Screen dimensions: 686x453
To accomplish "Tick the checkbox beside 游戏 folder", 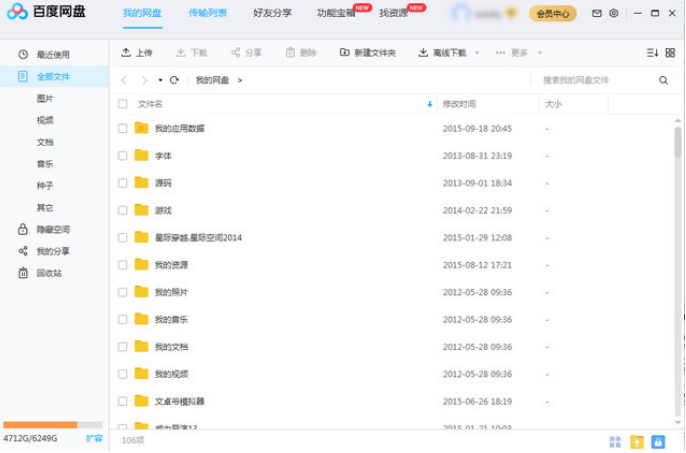I will pyautogui.click(x=123, y=210).
